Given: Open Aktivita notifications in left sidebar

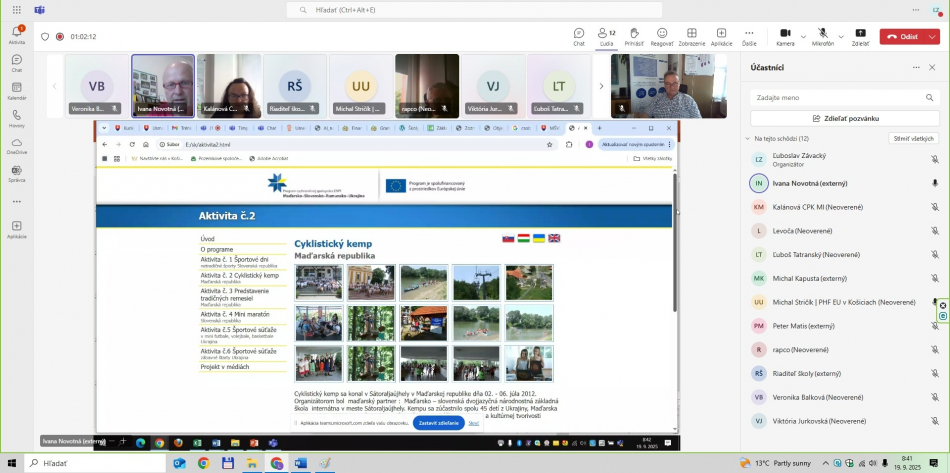Looking at the screenshot, I should [x=17, y=35].
